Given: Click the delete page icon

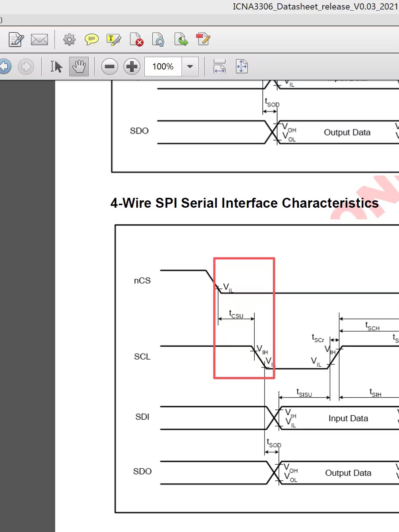Looking at the screenshot, I should pyautogui.click(x=136, y=39).
